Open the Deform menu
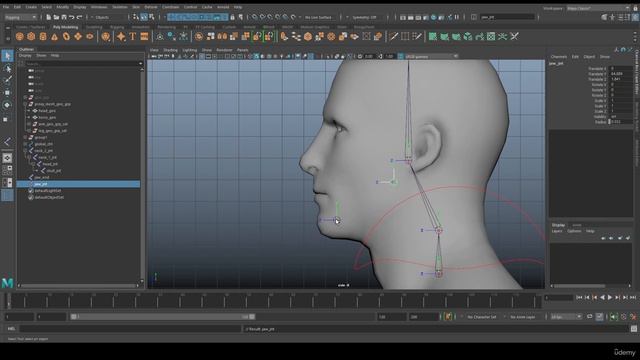The width and height of the screenshot is (640, 360). coord(151,7)
